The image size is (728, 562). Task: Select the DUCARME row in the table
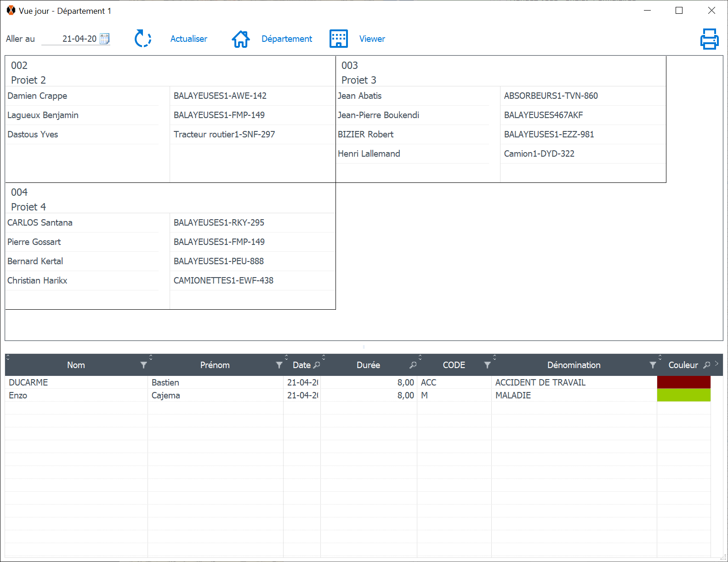tap(28, 382)
